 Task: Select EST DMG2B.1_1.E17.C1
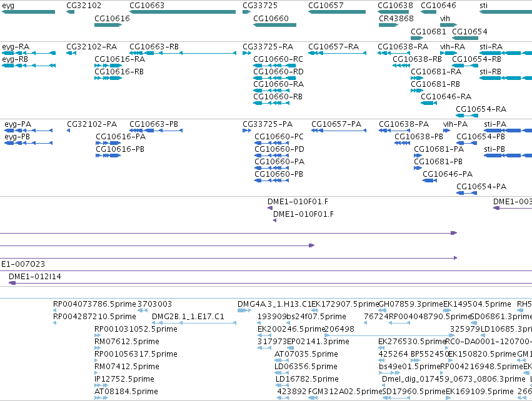[194, 323]
